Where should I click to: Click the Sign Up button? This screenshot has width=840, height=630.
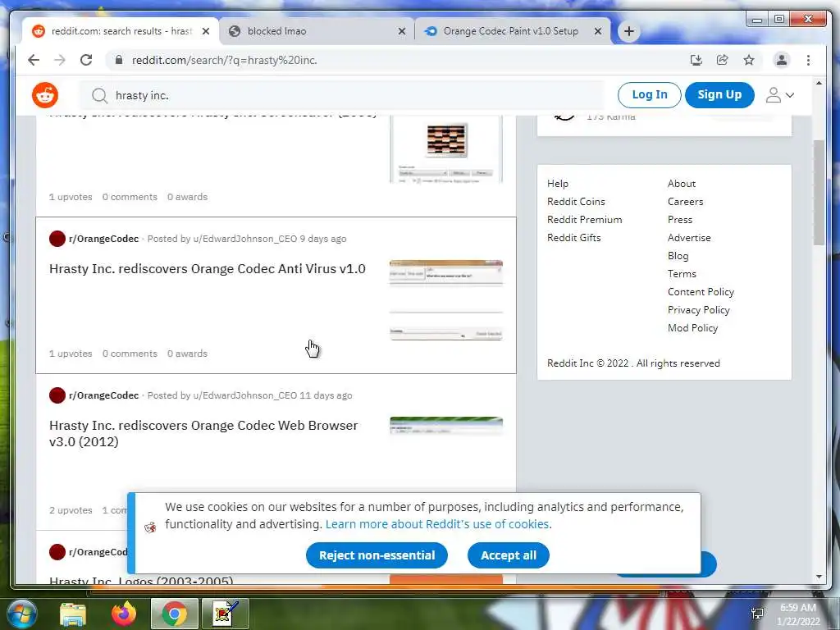719,95
